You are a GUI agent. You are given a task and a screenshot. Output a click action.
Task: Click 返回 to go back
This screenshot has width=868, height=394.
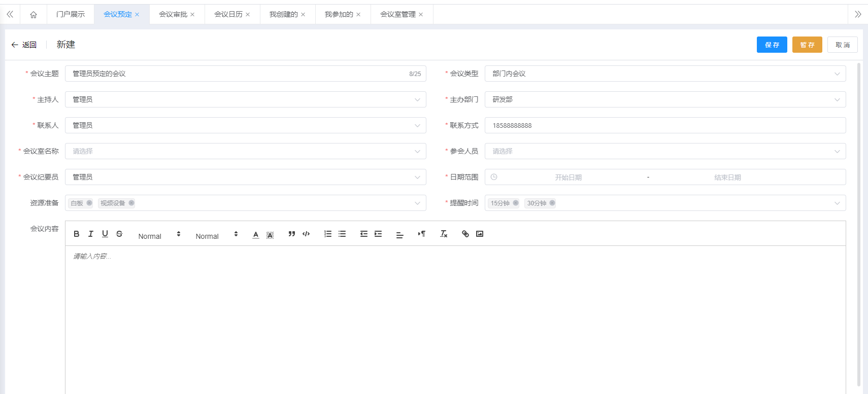coord(24,45)
